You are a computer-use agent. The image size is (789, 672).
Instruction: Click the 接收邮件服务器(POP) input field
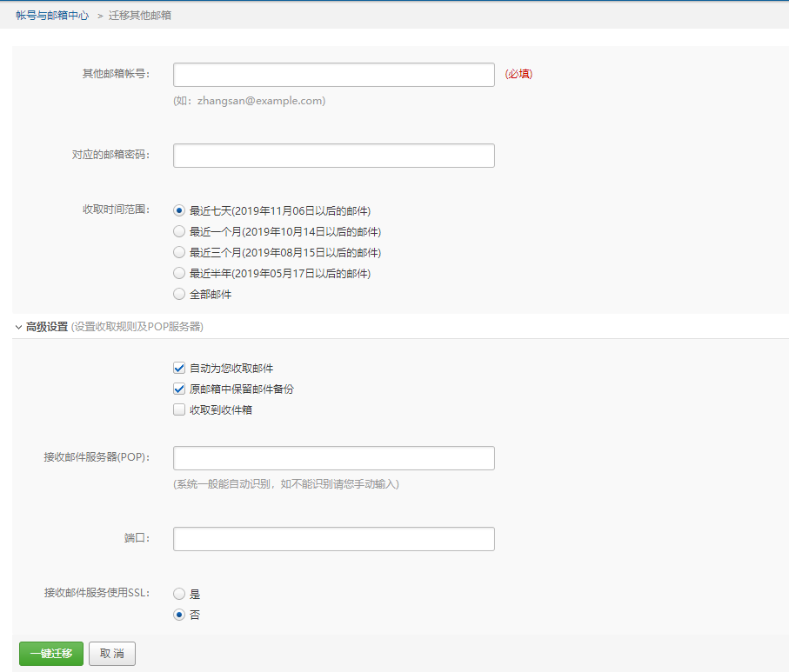tap(333, 458)
